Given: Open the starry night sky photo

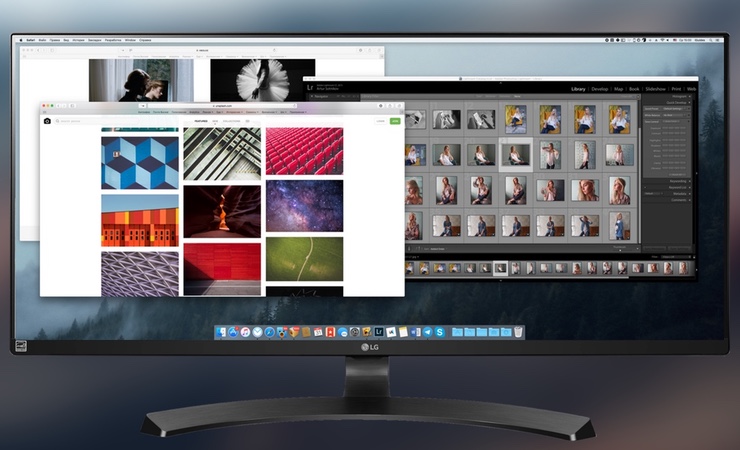Looking at the screenshot, I should tap(304, 206).
